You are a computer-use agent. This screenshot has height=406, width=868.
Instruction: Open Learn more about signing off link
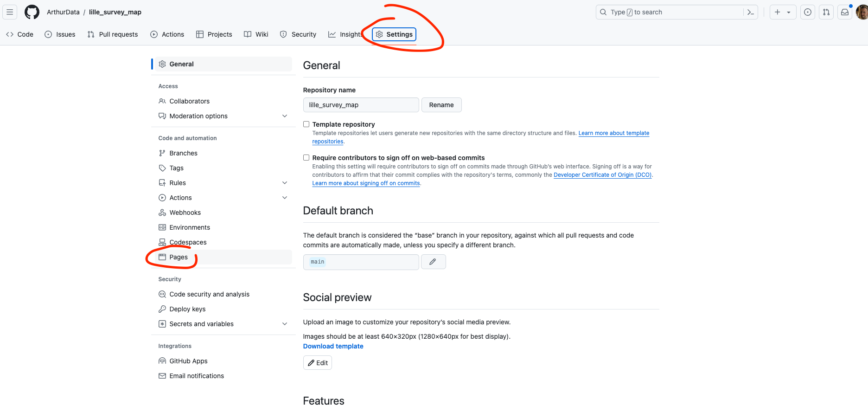pos(366,183)
